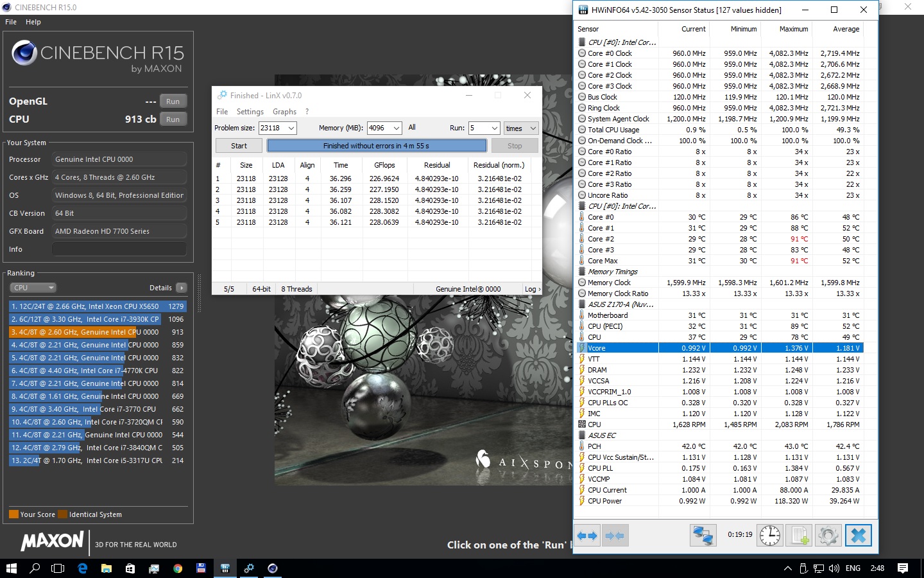Viewport: 924px width, 578px height.
Task: Click LinX Stop button
Action: (x=515, y=146)
